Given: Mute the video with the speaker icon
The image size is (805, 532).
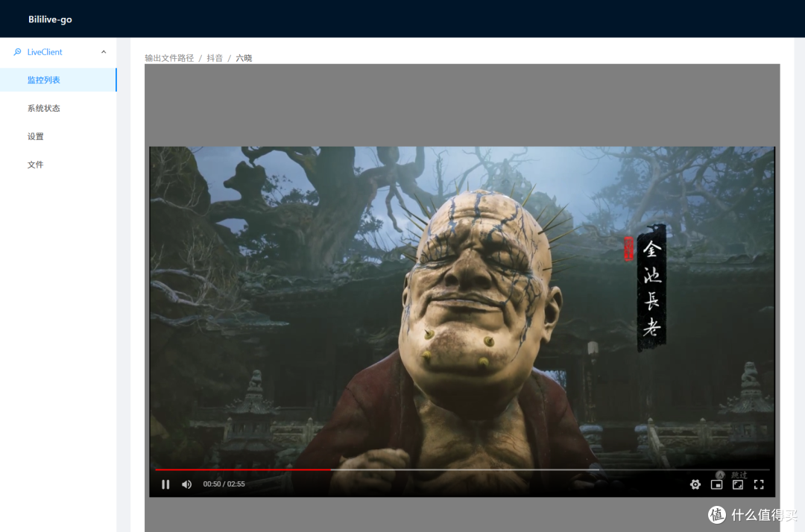Looking at the screenshot, I should 187,484.
